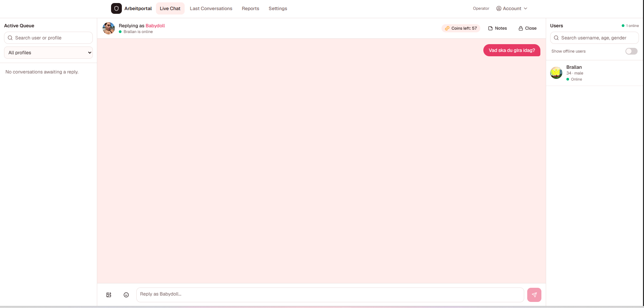Open the image attachment picker icon
The height and width of the screenshot is (308, 644).
(109, 295)
